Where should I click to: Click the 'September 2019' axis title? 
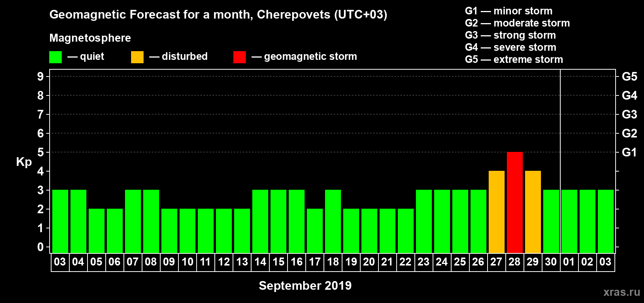[305, 286]
